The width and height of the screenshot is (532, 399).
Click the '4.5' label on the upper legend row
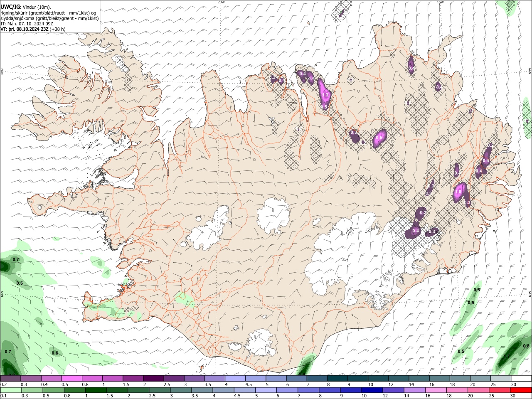[249, 384]
